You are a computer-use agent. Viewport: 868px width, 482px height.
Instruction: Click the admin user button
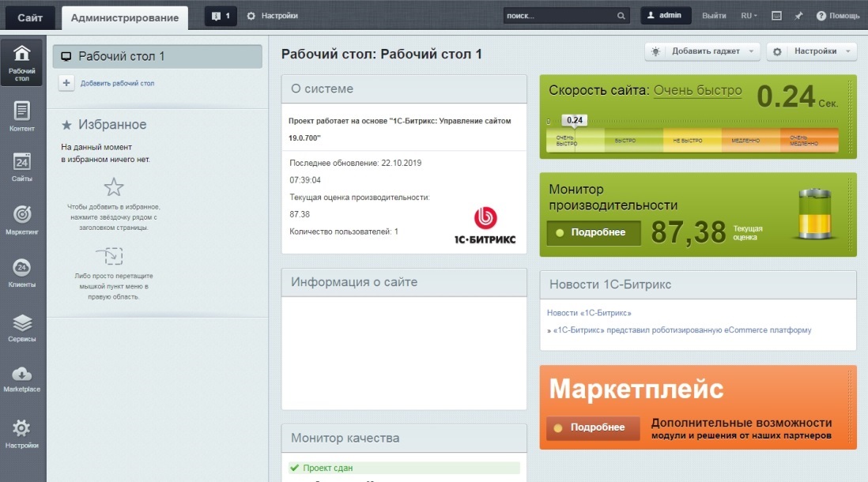click(x=666, y=16)
